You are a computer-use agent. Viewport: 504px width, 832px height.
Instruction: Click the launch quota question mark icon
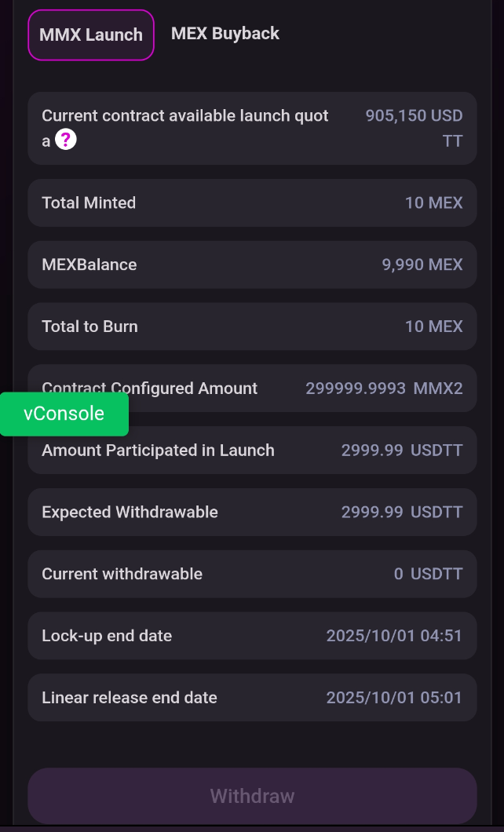click(66, 140)
